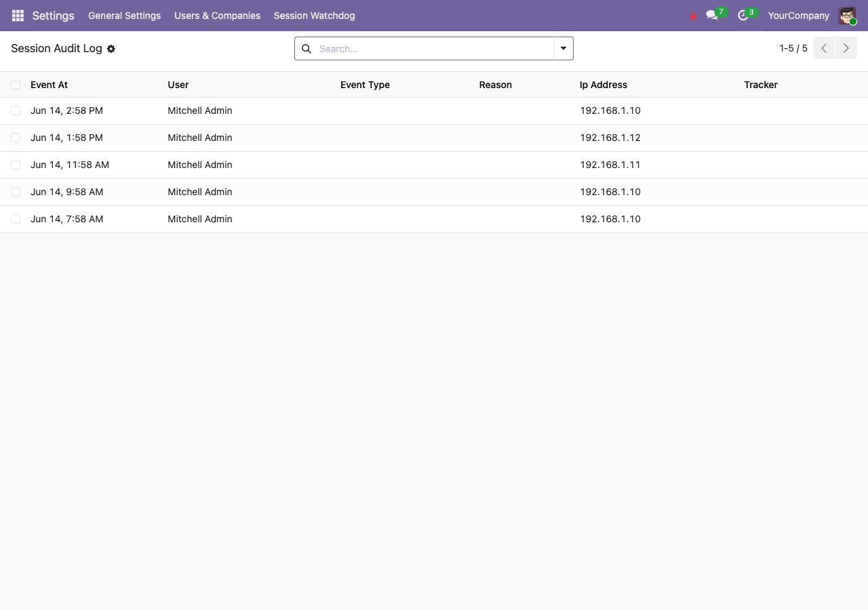Click the Jun 14, 1:58 PM cell
This screenshot has width=868, height=610.
66,138
